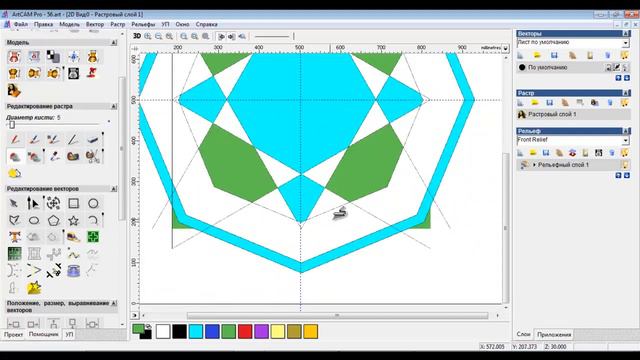Select the raster eraser tool

[x=93, y=140]
